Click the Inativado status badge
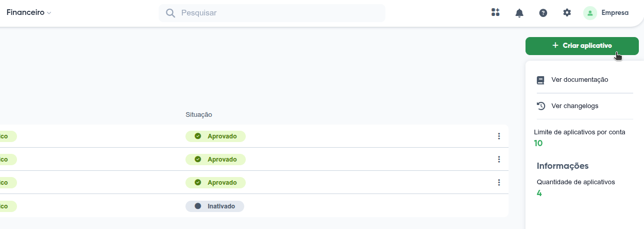 [215, 206]
